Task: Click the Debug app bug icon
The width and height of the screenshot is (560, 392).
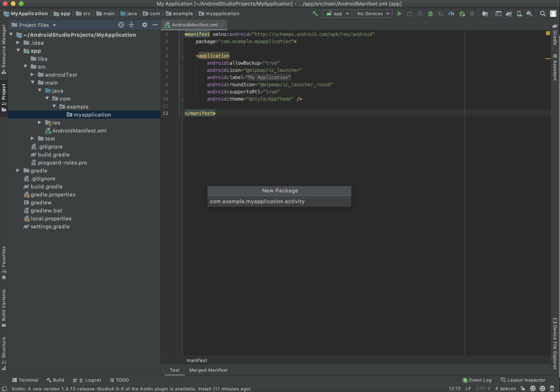Action: [x=430, y=14]
